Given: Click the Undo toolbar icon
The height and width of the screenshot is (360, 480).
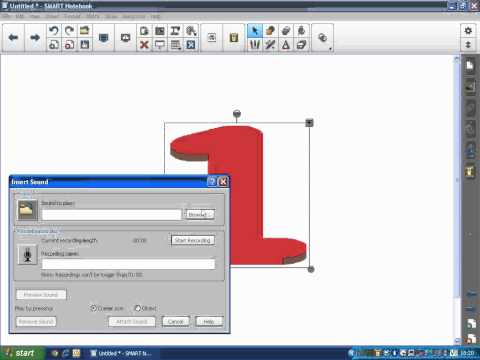Looking at the screenshot, I should [54, 31].
